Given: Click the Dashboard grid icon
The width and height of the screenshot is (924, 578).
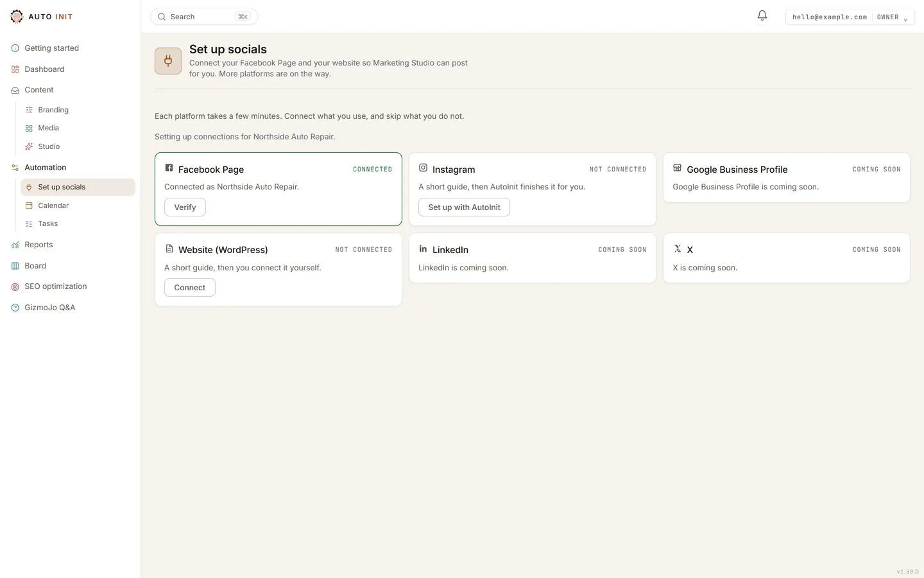Looking at the screenshot, I should (x=15, y=69).
